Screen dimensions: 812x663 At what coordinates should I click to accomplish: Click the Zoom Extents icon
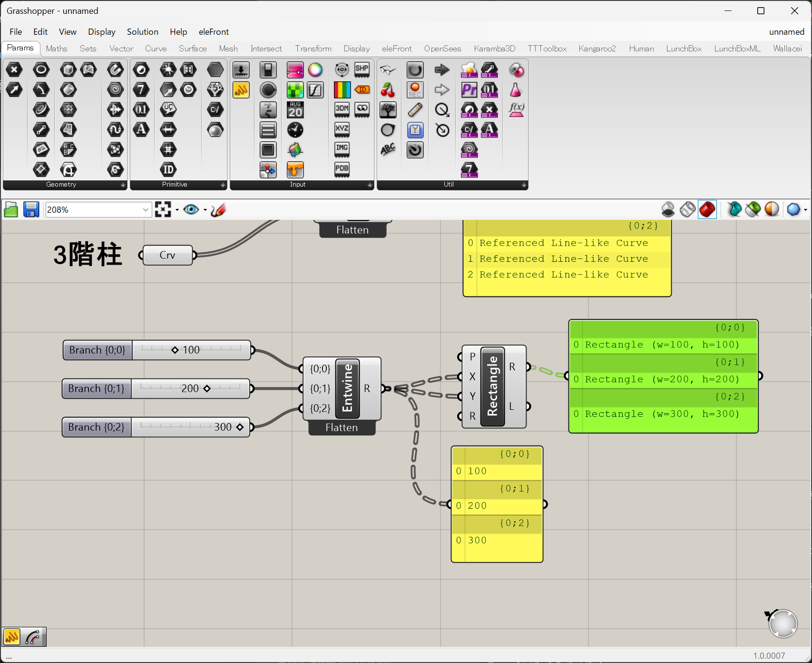pyautogui.click(x=163, y=209)
